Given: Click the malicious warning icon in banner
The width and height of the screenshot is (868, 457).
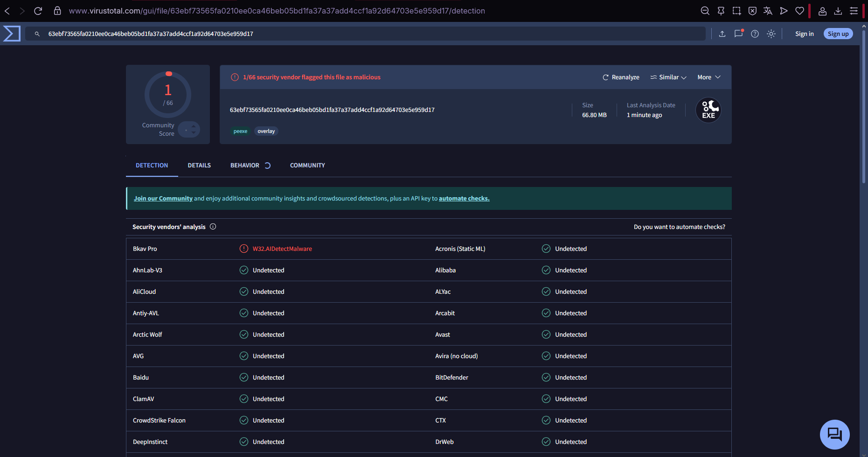Looking at the screenshot, I should click(x=235, y=77).
